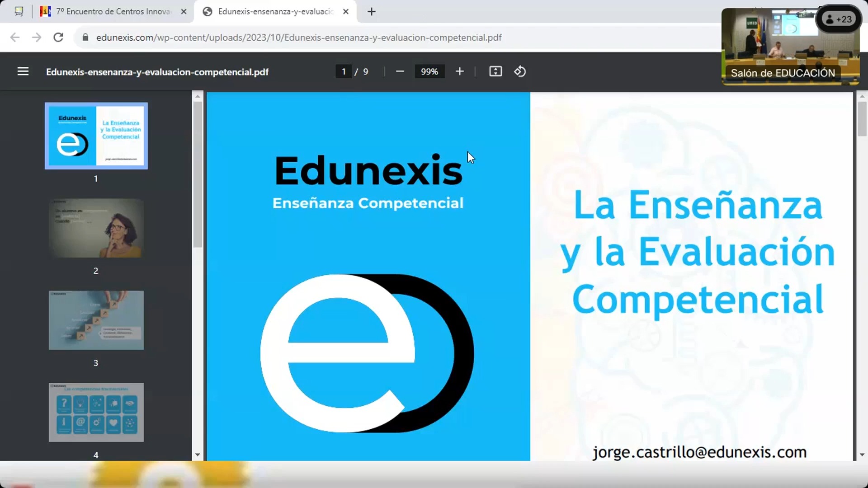Edit the current page number field
This screenshot has height=488, width=868.
pyautogui.click(x=344, y=71)
